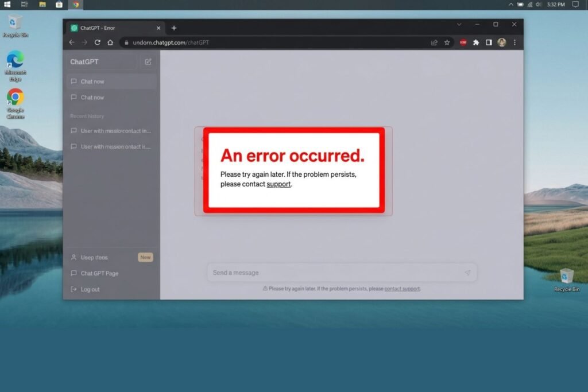Click the new chat compose icon

coord(148,62)
